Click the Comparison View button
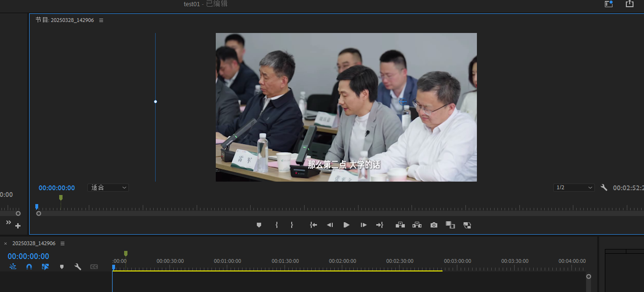The width and height of the screenshot is (644, 292). [450, 225]
